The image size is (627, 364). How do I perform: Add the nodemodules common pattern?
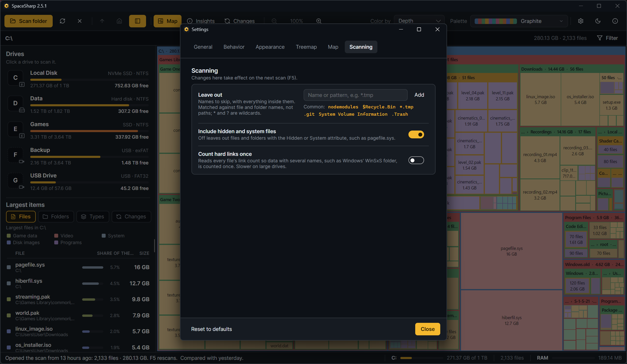(x=343, y=107)
